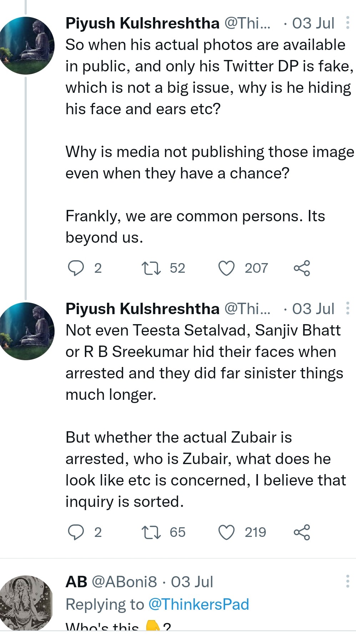Tap Buddha avatar on second tweet
This screenshot has height=644, width=356.
click(27, 331)
